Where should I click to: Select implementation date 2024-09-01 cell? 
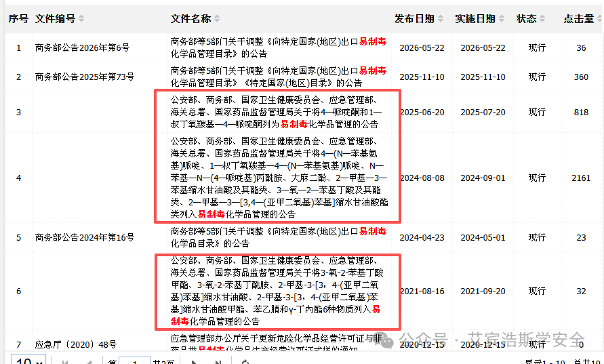483,178
